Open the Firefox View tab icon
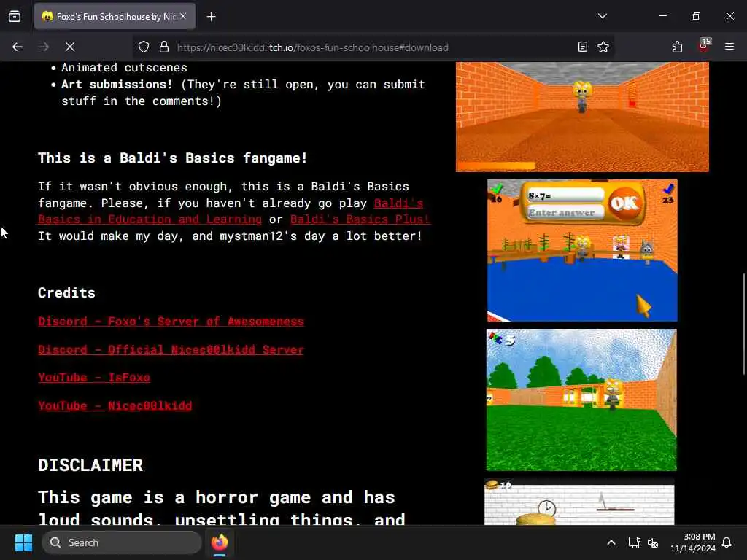Image resolution: width=747 pixels, height=560 pixels. [x=15, y=16]
